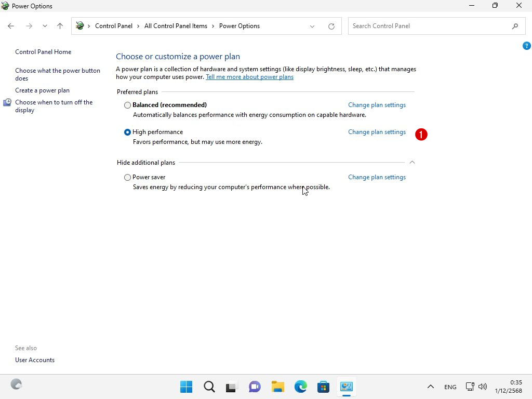The image size is (532, 399).
Task: Click the blue help question mark icon
Action: (x=526, y=46)
